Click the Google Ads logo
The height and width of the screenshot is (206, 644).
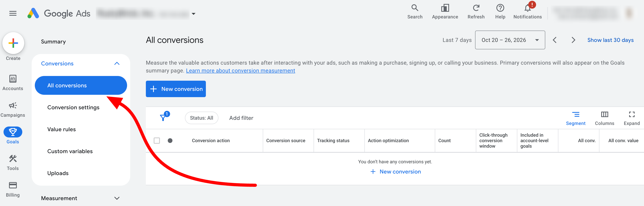(x=59, y=13)
